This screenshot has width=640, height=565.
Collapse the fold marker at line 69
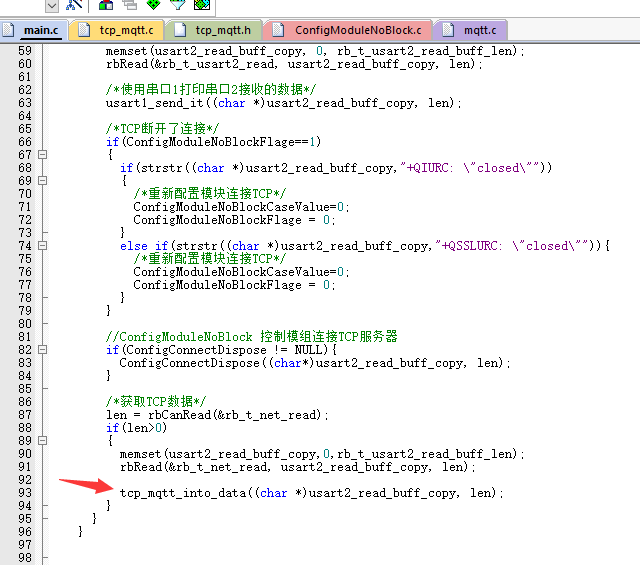point(42,181)
